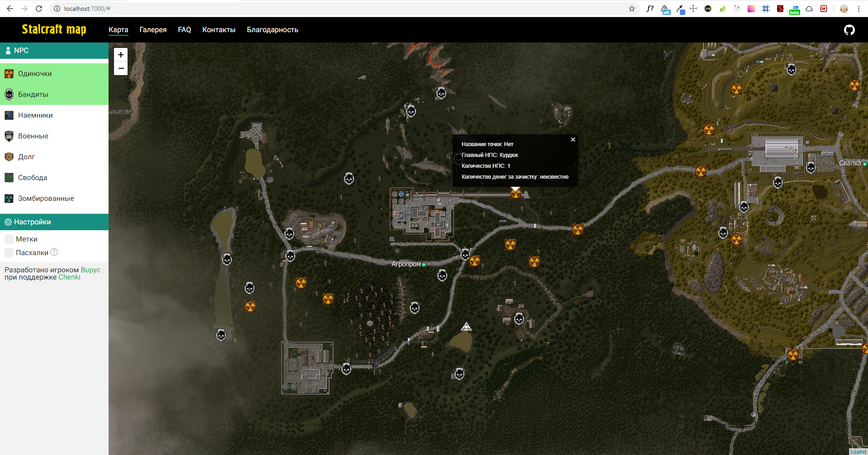Click the skull marker nearest the Свалка label

[811, 168]
